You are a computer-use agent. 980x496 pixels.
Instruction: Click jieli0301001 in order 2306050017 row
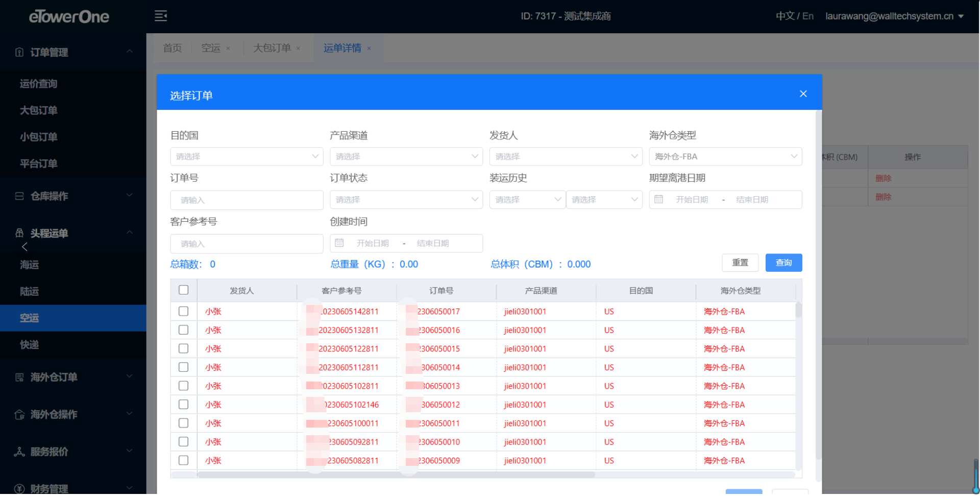(x=525, y=312)
